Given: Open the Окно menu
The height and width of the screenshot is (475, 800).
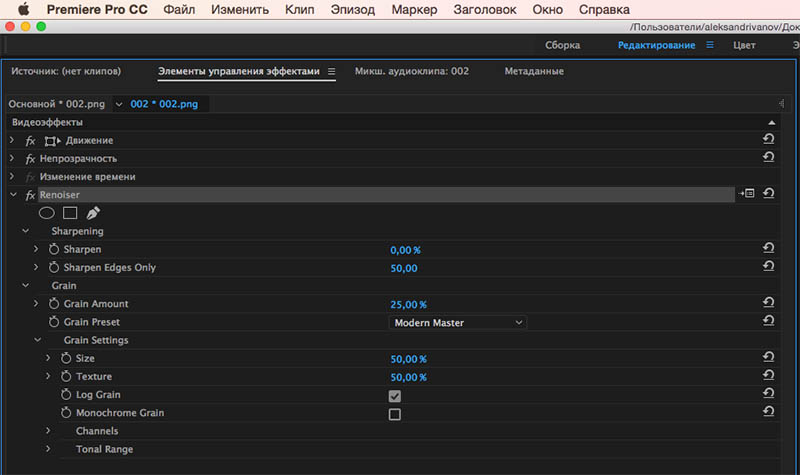Looking at the screenshot, I should click(x=547, y=9).
